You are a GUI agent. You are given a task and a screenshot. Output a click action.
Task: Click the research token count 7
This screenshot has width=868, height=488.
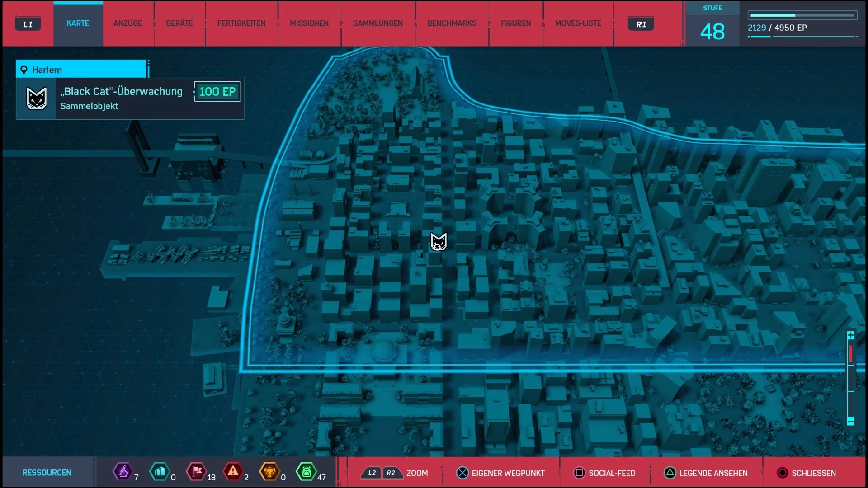click(x=136, y=478)
